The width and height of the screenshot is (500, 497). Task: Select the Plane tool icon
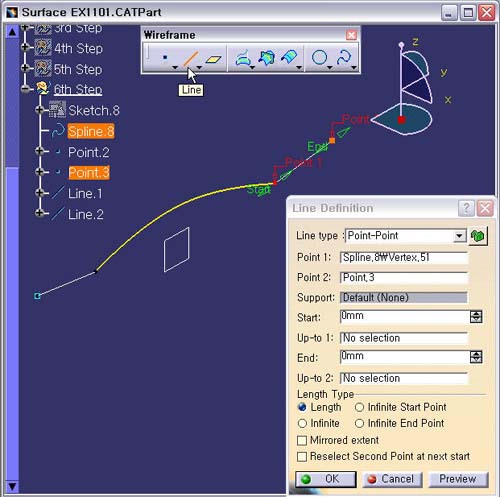point(213,59)
